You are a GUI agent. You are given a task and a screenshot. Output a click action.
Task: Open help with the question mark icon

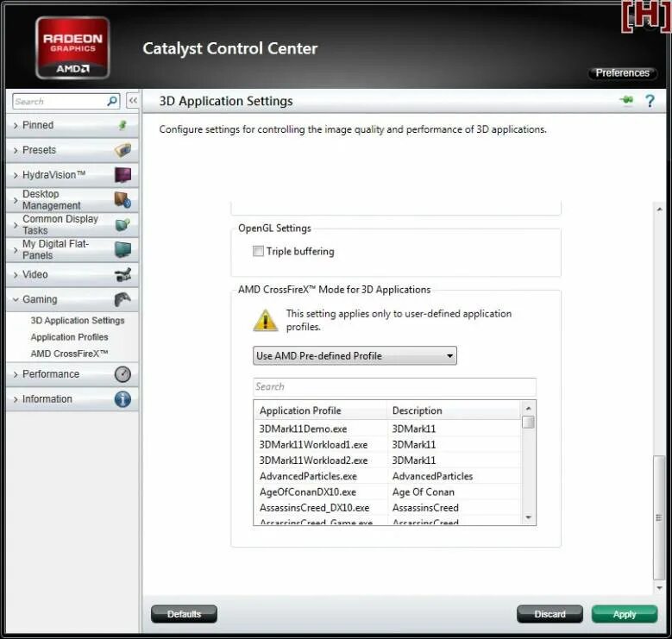point(650,101)
